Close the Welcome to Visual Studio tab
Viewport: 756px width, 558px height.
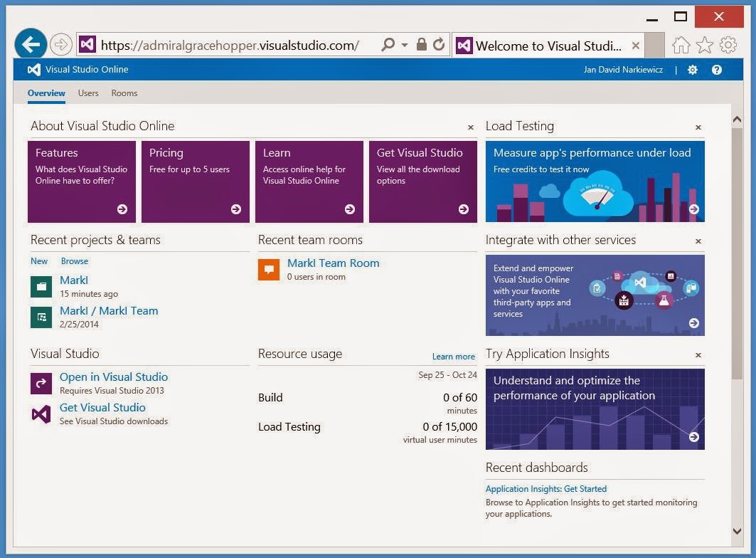tap(636, 46)
